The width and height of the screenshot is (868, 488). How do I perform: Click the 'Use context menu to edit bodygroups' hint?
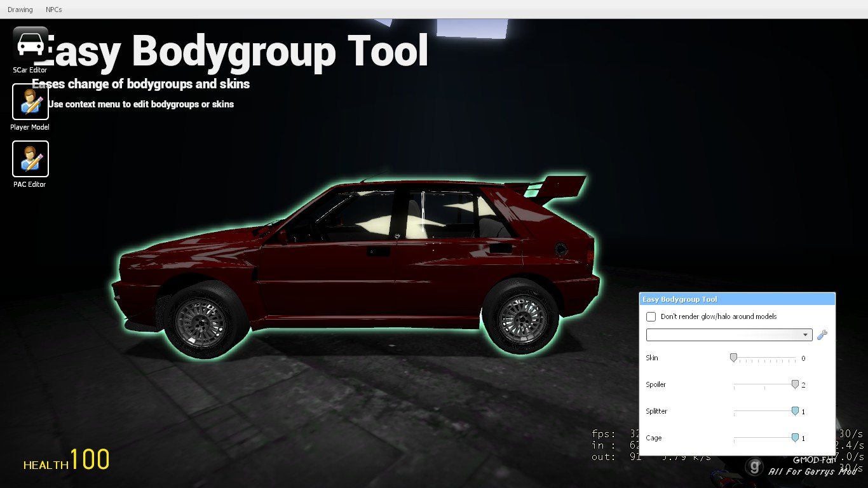(x=141, y=104)
